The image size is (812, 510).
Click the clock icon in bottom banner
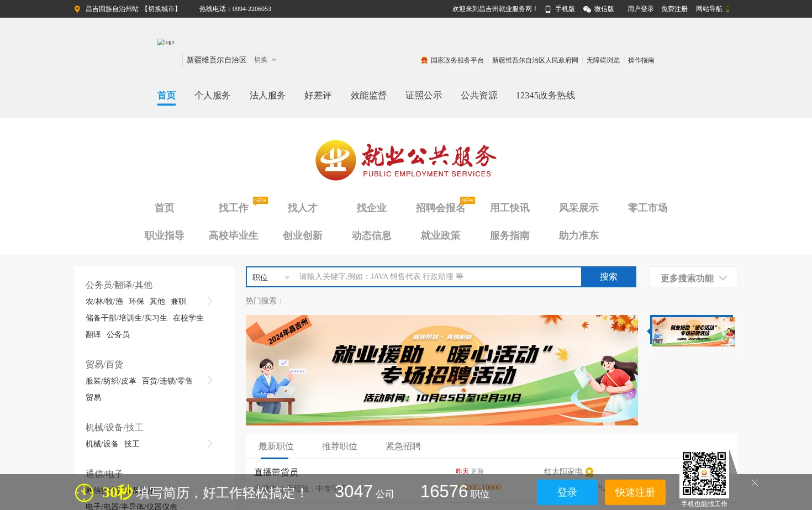(84, 492)
